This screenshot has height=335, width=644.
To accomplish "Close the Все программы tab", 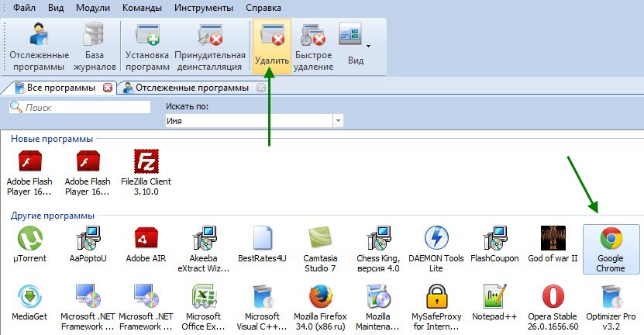I will click(x=108, y=88).
